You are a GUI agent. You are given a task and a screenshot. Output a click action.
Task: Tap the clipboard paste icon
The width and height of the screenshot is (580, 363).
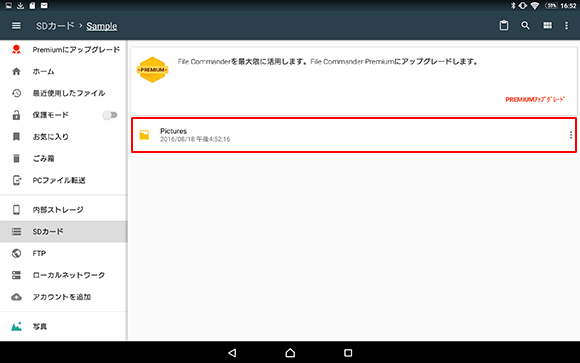point(503,26)
